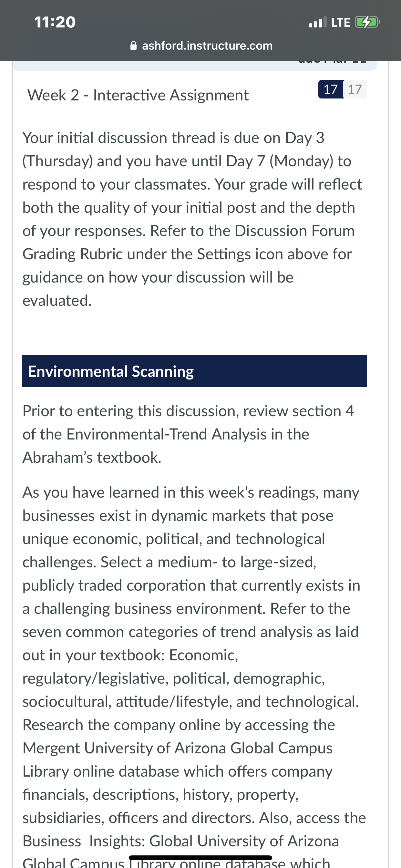
Task: Tap the dark unread count badge 17
Action: click(x=331, y=89)
